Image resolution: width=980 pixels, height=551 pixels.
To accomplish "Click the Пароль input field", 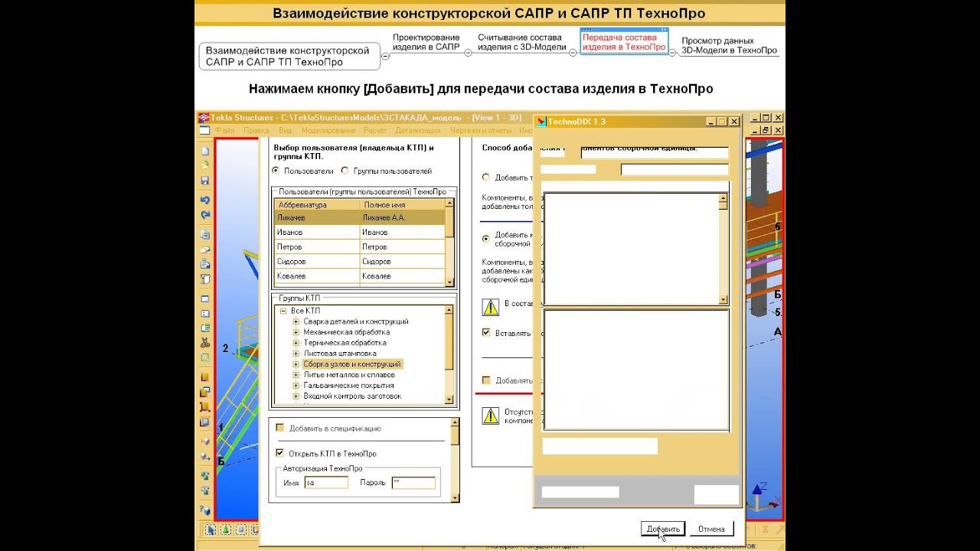I will 413,483.
